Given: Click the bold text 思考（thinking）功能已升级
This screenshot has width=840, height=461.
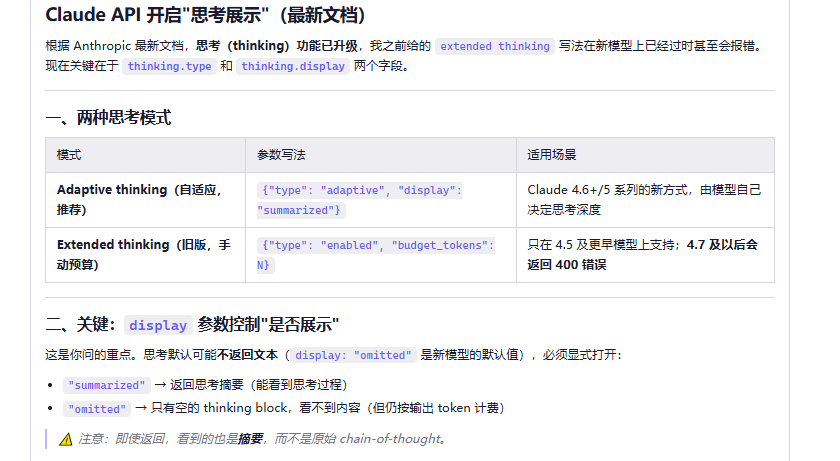Looking at the screenshot, I should [x=277, y=46].
